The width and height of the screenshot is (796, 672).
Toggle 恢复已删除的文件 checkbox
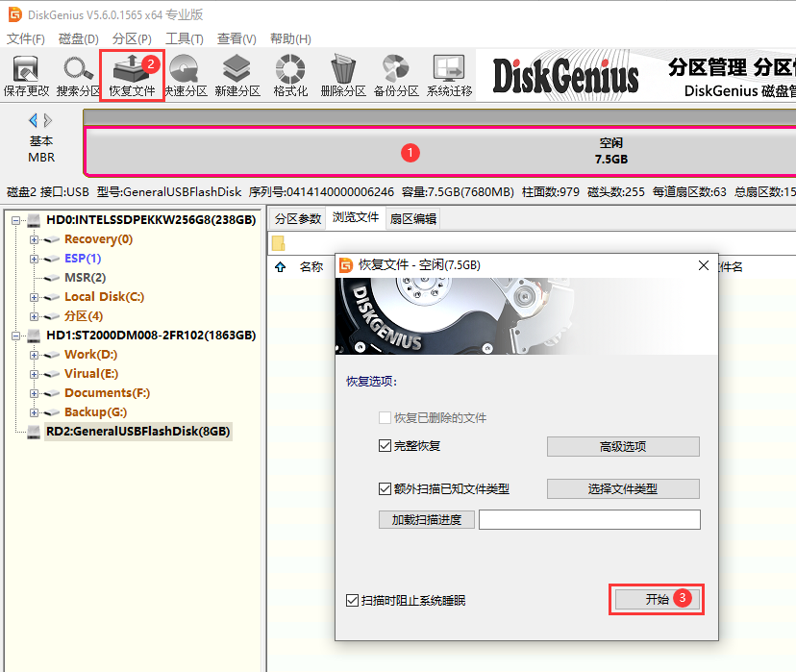coord(385,417)
